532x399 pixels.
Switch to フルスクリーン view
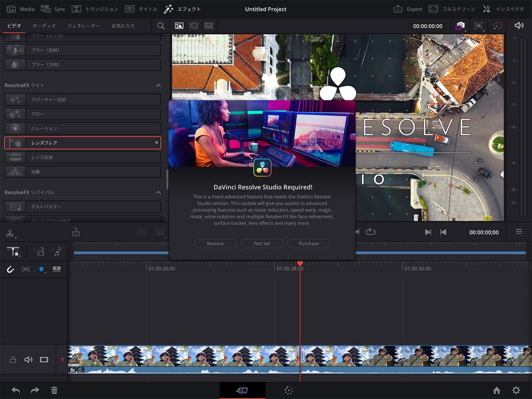(452, 9)
